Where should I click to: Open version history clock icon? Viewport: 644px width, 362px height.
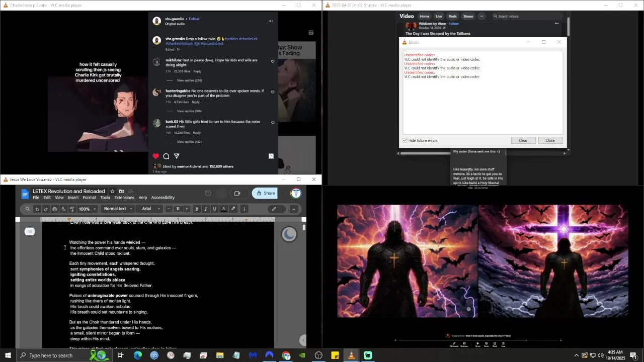208,193
